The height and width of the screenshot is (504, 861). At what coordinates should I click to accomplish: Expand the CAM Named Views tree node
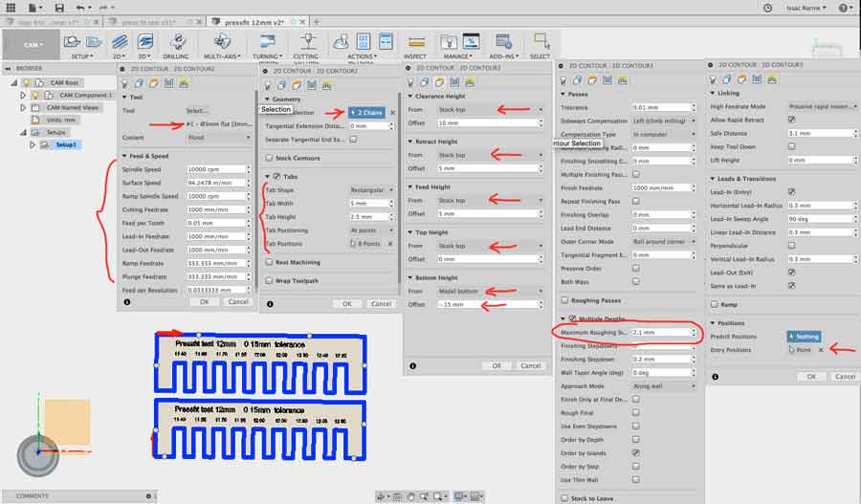pyautogui.click(x=22, y=108)
